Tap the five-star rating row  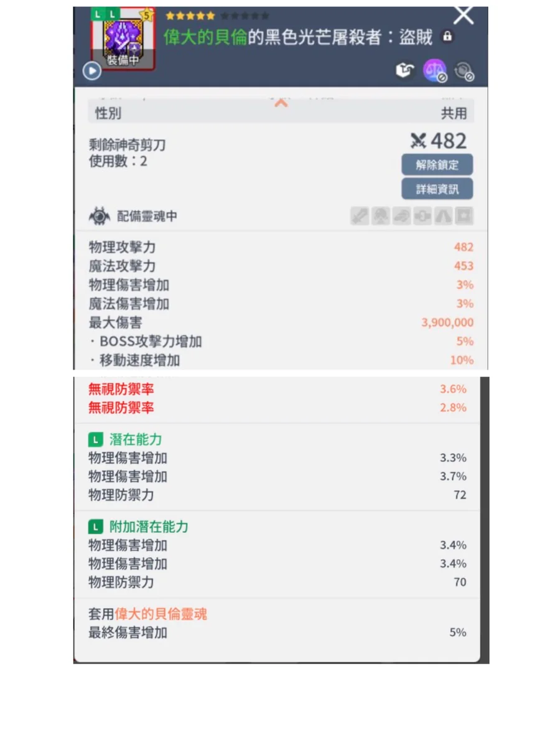(x=217, y=16)
